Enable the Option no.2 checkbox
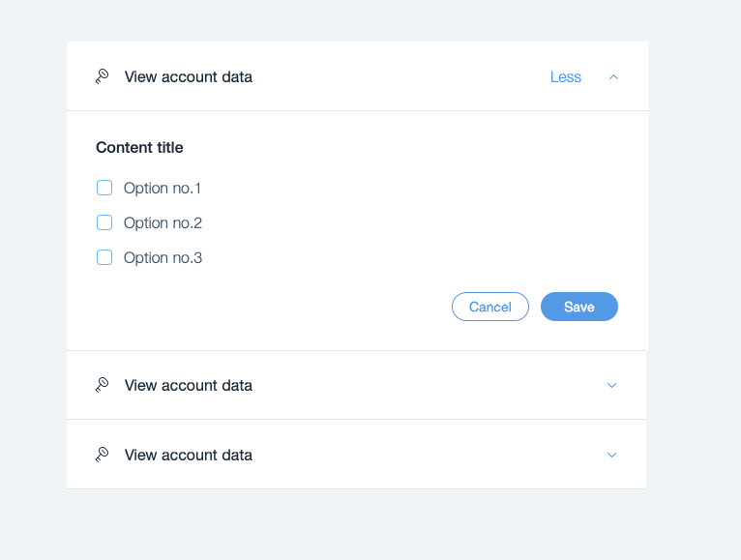This screenshot has height=560, width=741. [104, 222]
